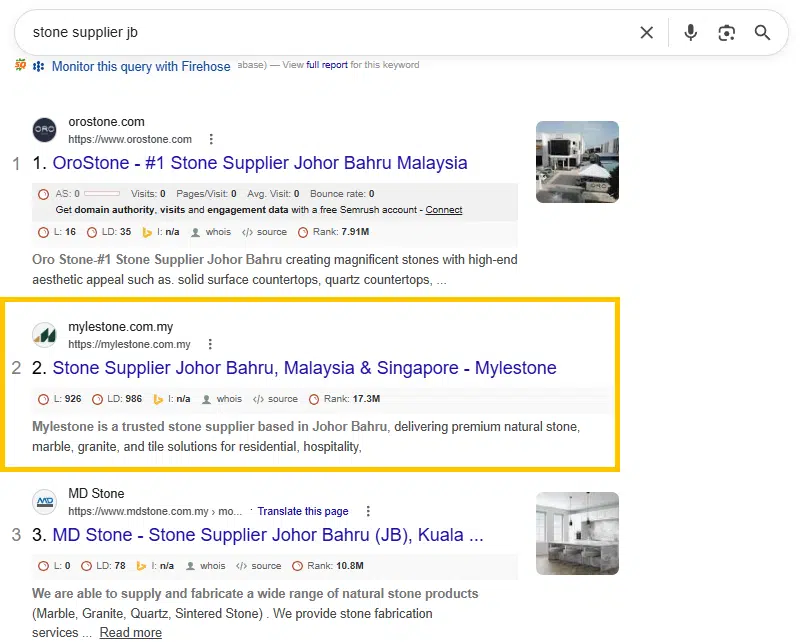801x642 pixels.
Task: Click the Bing index icon in orostone row
Action: [147, 232]
